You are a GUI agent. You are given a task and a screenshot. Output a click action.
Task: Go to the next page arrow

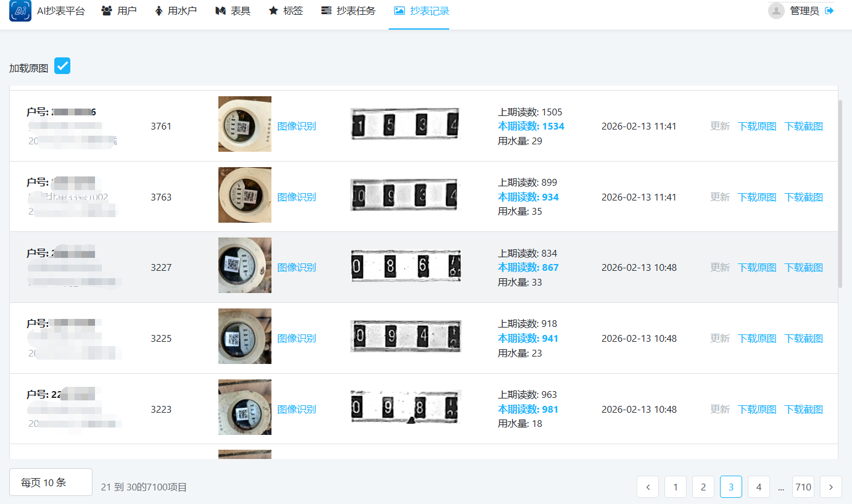[830, 487]
